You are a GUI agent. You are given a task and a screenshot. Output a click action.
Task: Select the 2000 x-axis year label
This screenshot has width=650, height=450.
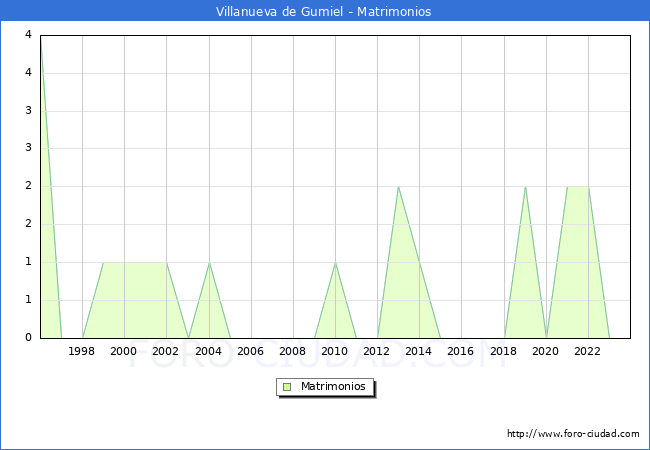(124, 351)
